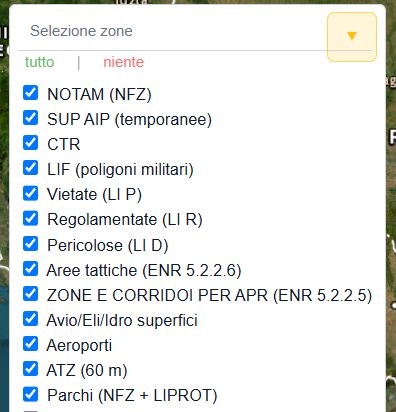
Task: Toggle Aree tattiche (ENR 5.2.2.6) checkbox
Action: coord(30,268)
